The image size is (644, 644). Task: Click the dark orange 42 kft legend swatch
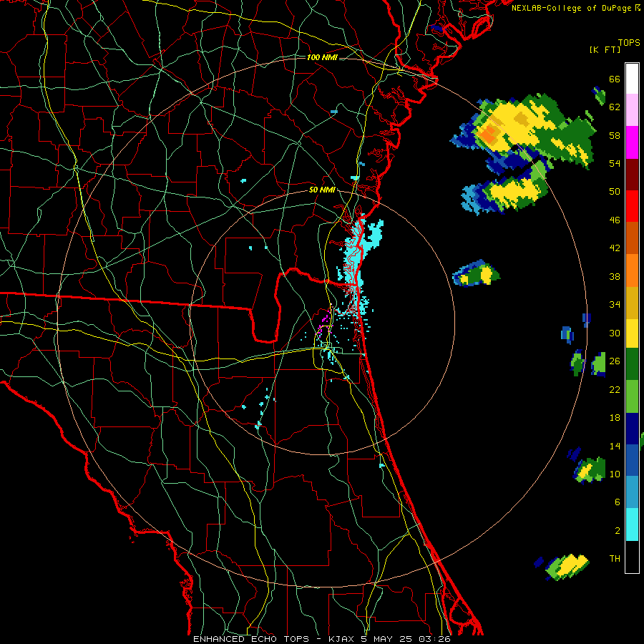[632, 238]
